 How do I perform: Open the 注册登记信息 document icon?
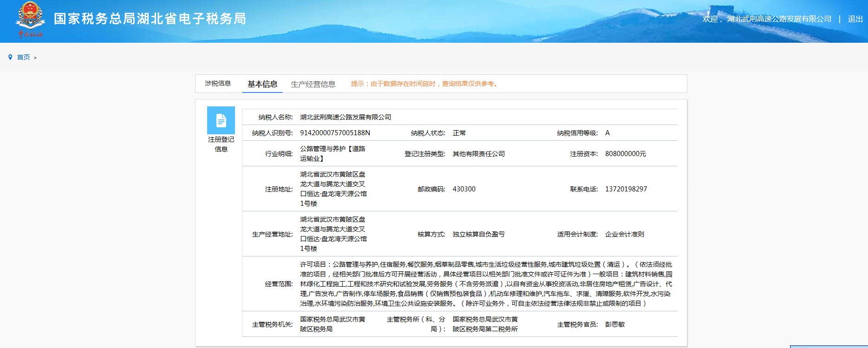tap(221, 120)
